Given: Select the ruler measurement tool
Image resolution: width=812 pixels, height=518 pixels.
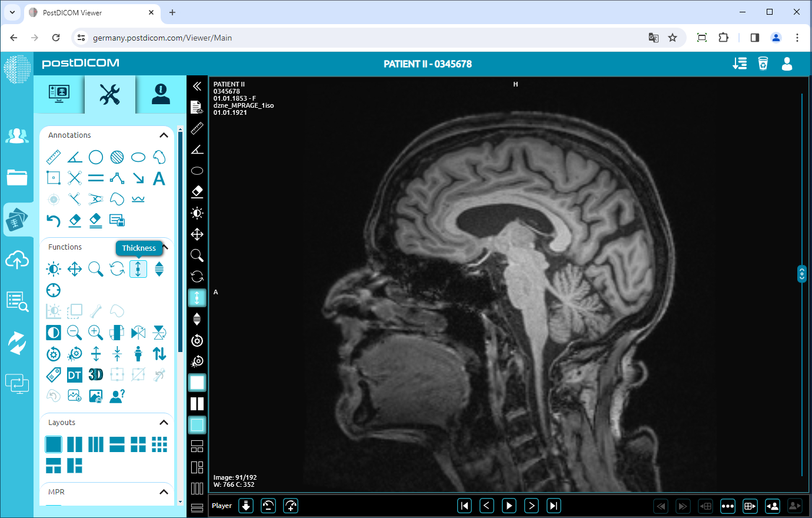Looking at the screenshot, I should click(x=53, y=157).
